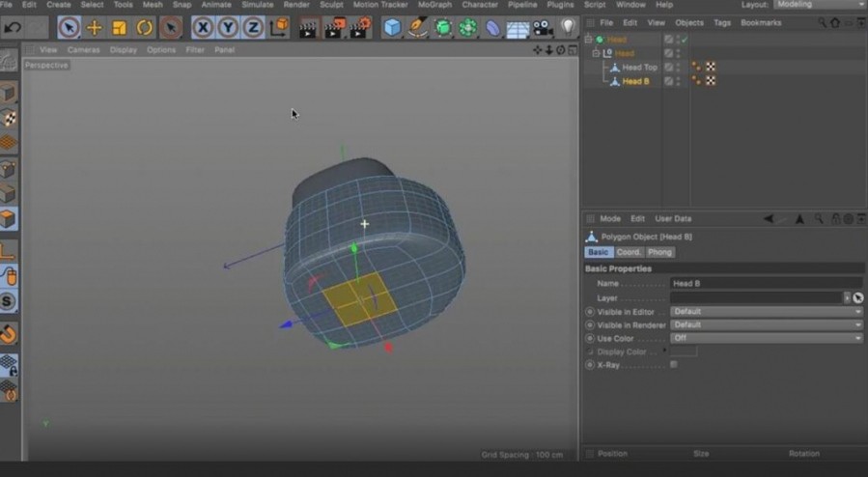Click Head B texture tag
868x477 pixels.
711,81
